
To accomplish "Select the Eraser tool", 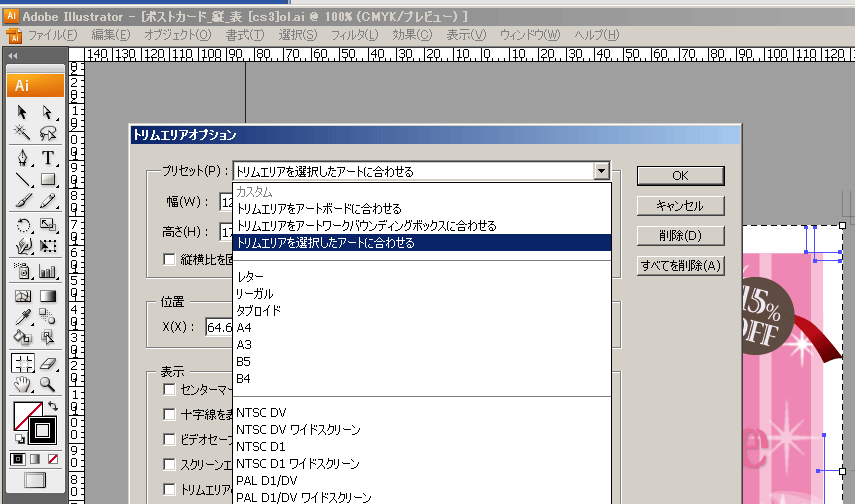I will pyautogui.click(x=48, y=363).
